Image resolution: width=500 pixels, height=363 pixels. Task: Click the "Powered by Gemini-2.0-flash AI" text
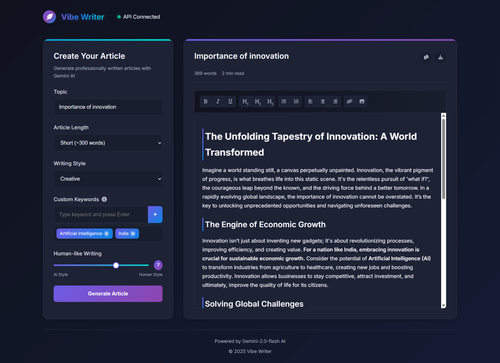tap(250, 341)
